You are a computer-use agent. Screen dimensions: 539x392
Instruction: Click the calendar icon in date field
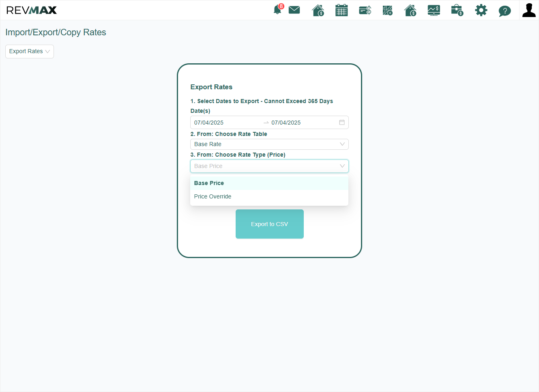tap(342, 123)
